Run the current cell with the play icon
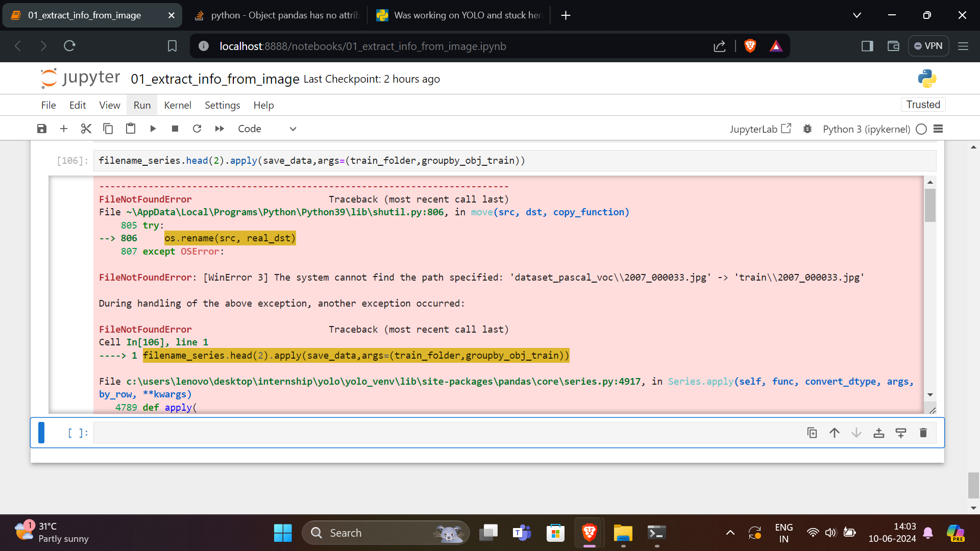This screenshot has width=980, height=551. (153, 129)
